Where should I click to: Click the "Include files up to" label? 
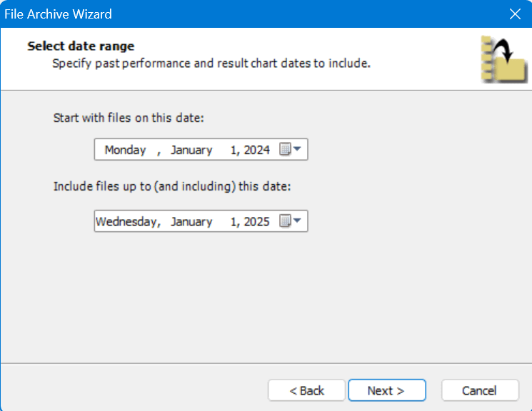click(x=172, y=186)
